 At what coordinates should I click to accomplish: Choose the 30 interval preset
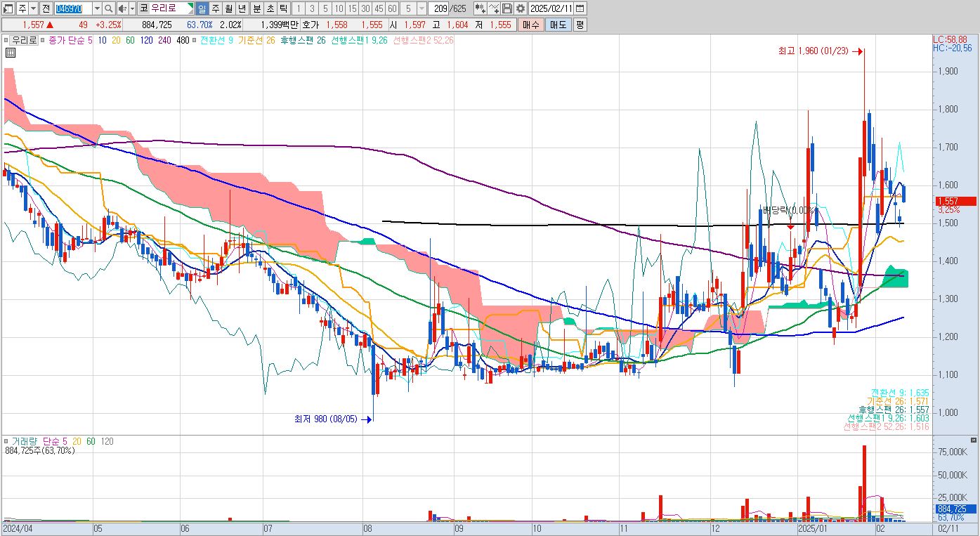click(x=365, y=8)
